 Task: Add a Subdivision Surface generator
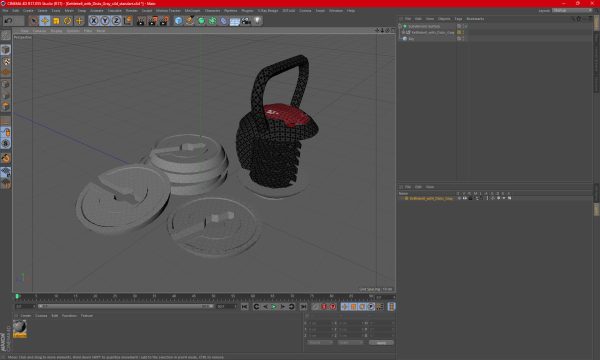coord(201,21)
